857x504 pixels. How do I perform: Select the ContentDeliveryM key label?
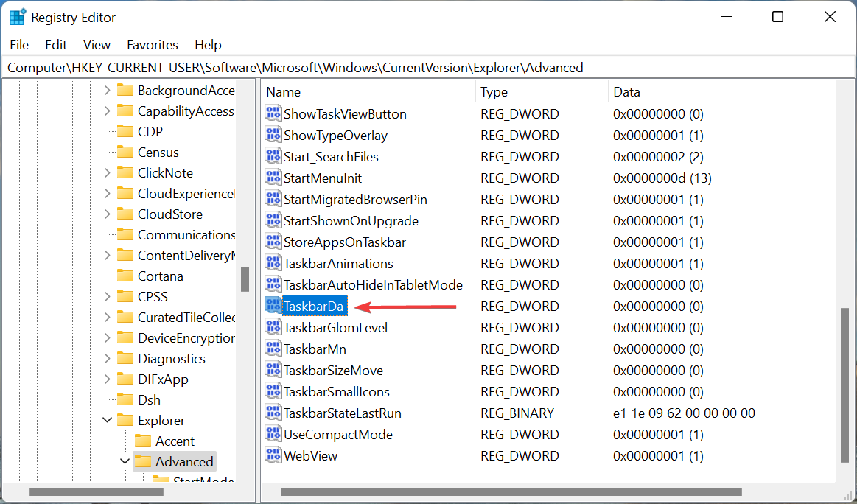(186, 255)
